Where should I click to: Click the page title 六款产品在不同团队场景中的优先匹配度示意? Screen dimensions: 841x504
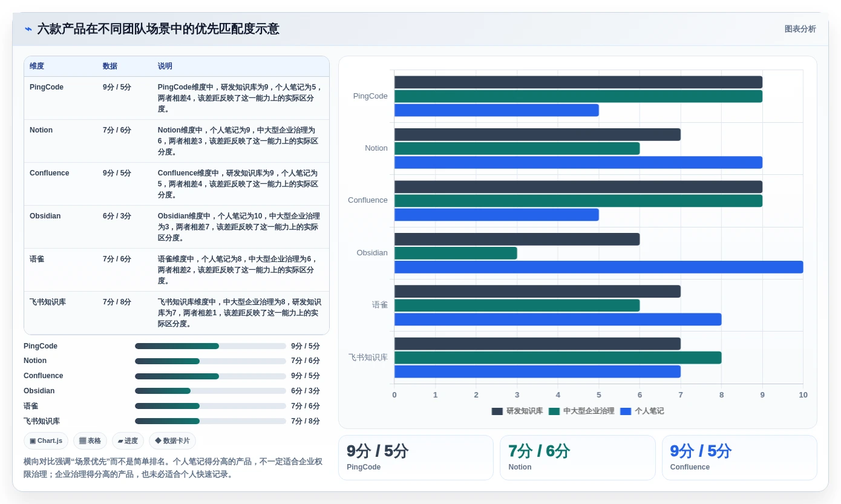click(159, 29)
